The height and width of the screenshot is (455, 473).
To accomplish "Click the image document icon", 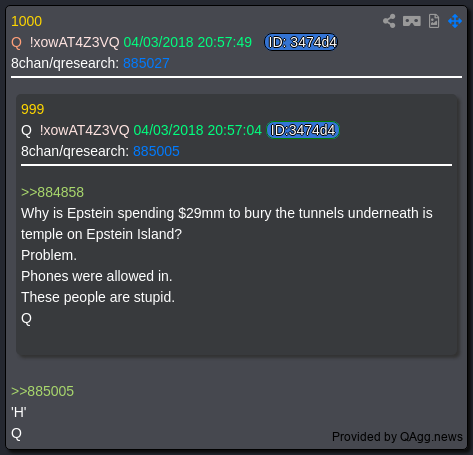I will click(434, 21).
